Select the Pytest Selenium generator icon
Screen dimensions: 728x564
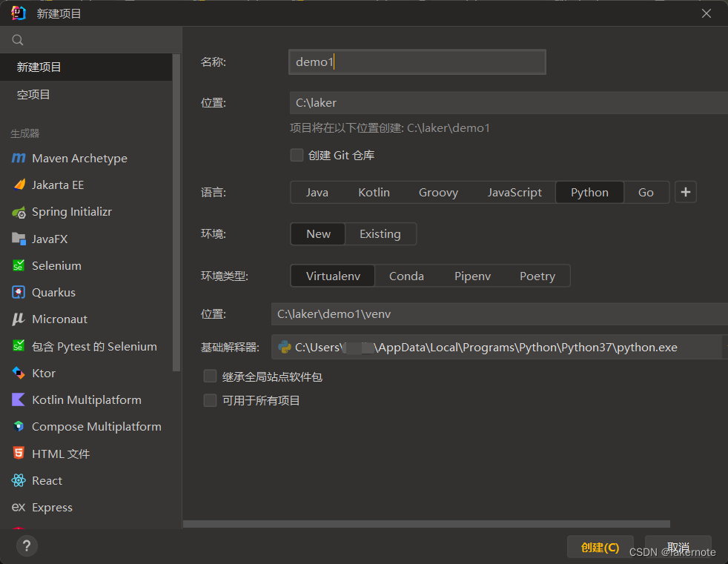pos(19,346)
